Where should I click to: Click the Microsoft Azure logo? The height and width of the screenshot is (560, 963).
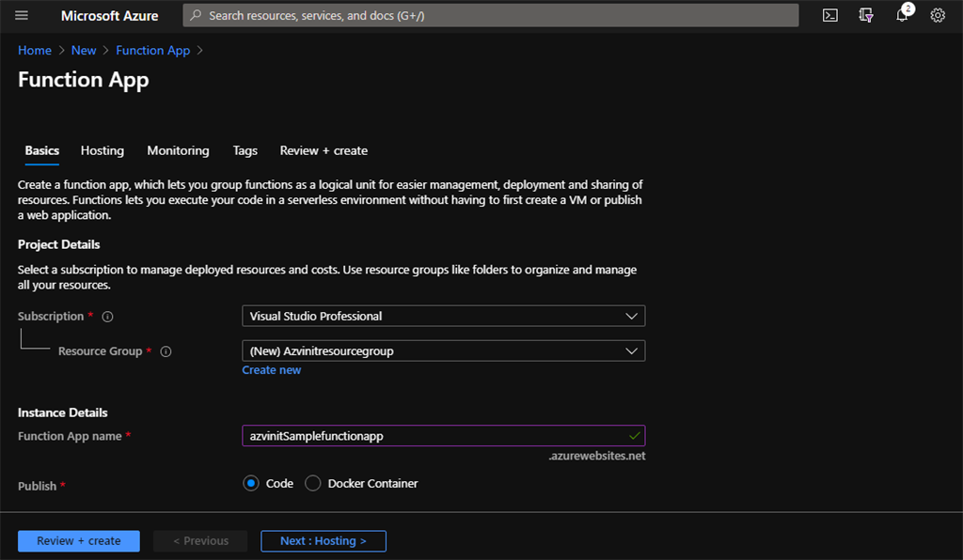[109, 15]
